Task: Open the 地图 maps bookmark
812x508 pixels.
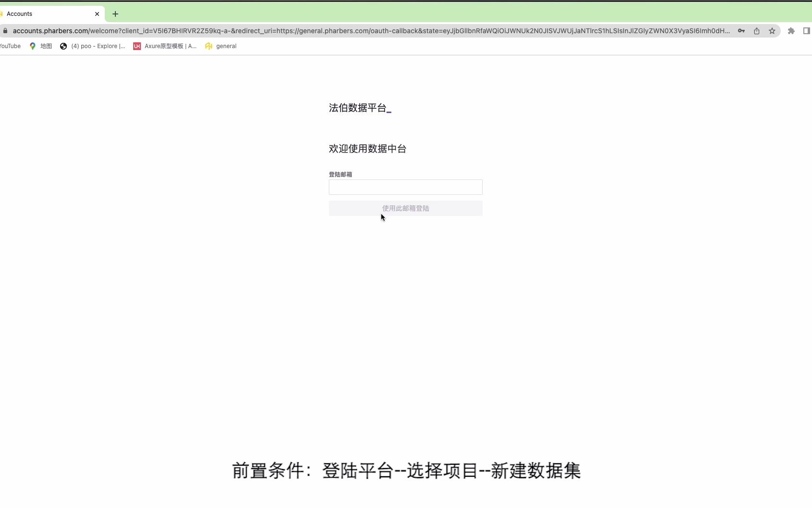Action: click(41, 46)
